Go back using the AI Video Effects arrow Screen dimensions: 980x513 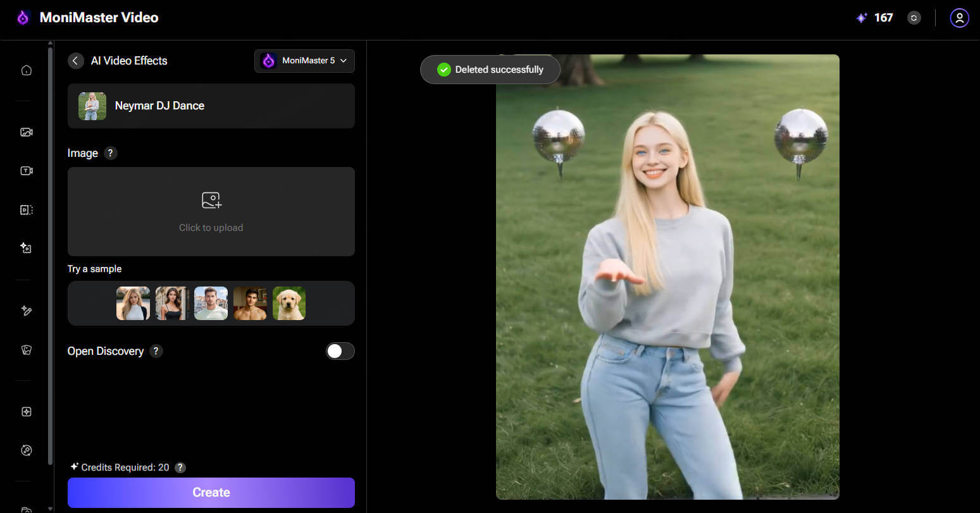pos(75,60)
